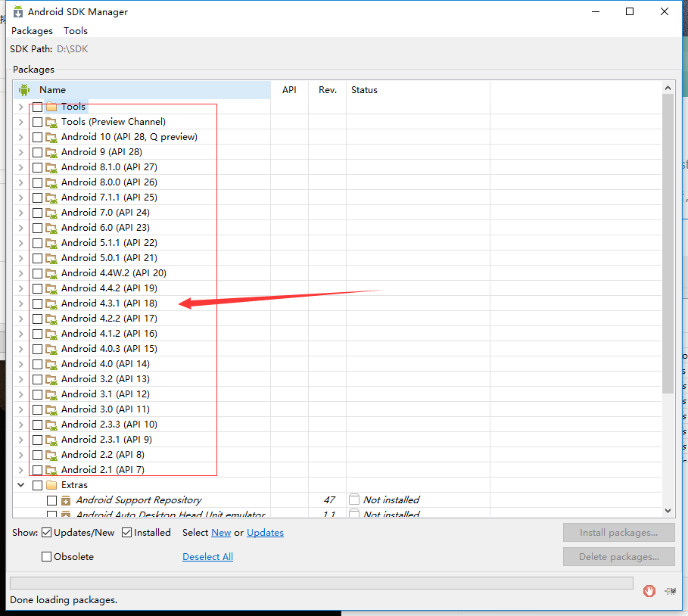Click the Android 4.0 (API 14) folder icon
Viewport: 688px width, 616px height.
tap(51, 364)
